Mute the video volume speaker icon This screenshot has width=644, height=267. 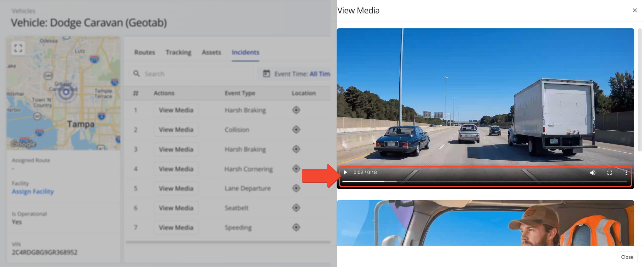592,173
